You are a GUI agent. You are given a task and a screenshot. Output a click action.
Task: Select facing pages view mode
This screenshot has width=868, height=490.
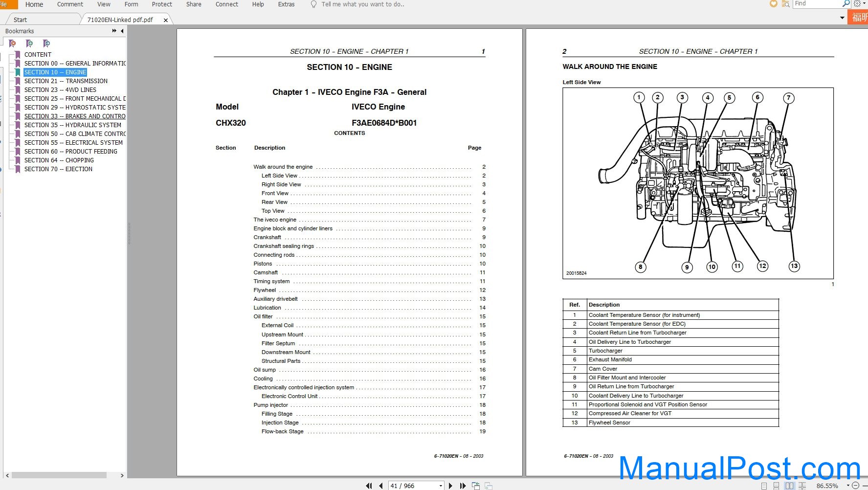(x=789, y=486)
